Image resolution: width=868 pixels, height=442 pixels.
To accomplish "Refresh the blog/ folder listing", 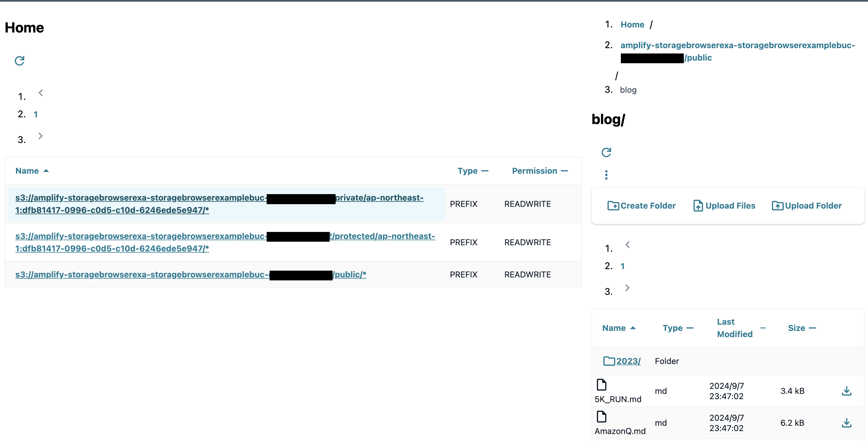I will point(606,152).
